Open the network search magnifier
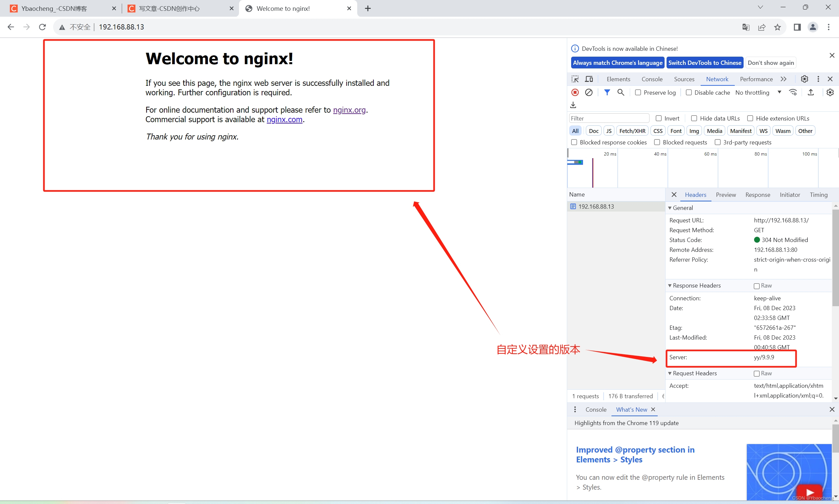The height and width of the screenshot is (504, 839). tap(621, 92)
